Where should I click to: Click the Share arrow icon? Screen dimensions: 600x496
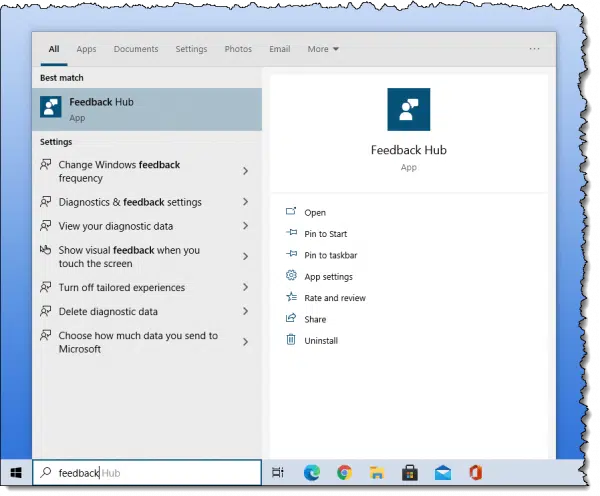[x=291, y=318]
